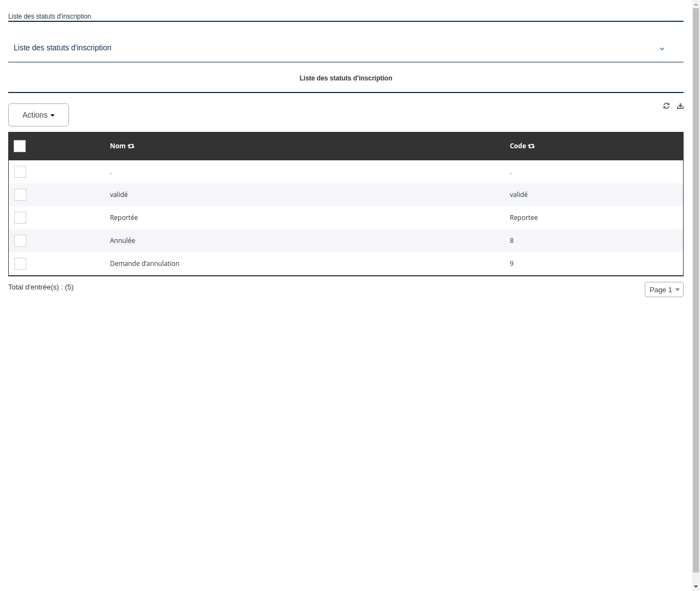Sort the table by Code column

click(x=531, y=146)
